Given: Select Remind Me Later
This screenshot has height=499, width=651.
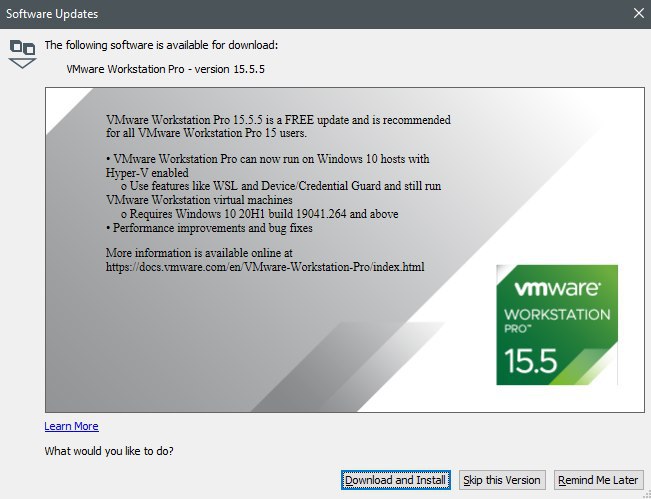Looking at the screenshot, I should pyautogui.click(x=598, y=480).
